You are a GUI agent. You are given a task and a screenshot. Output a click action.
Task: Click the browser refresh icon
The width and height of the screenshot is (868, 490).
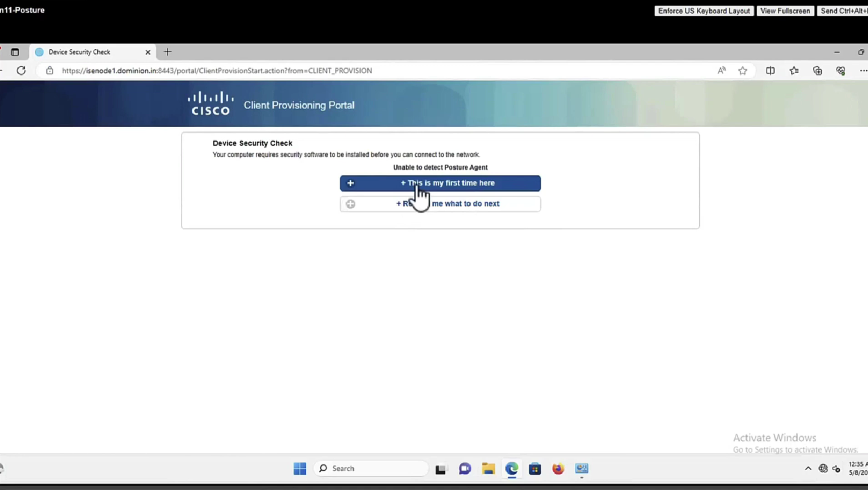[21, 71]
